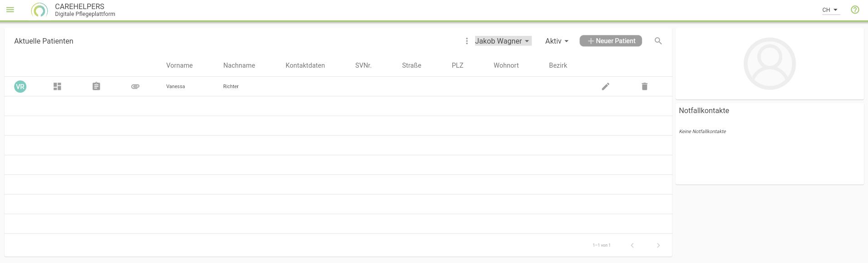Edit patient Vanessa Richter with pencil icon
The height and width of the screenshot is (263, 868).
click(x=605, y=86)
